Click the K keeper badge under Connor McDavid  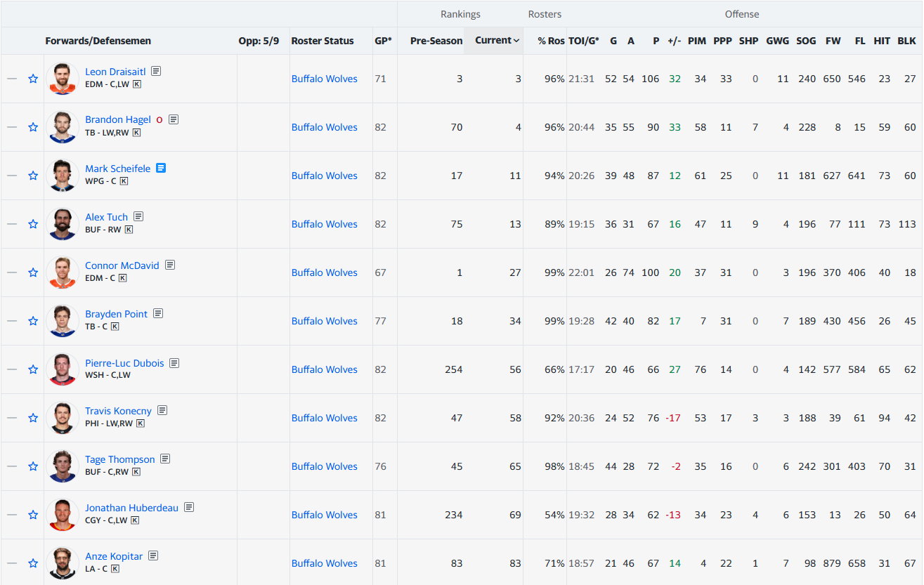click(123, 278)
